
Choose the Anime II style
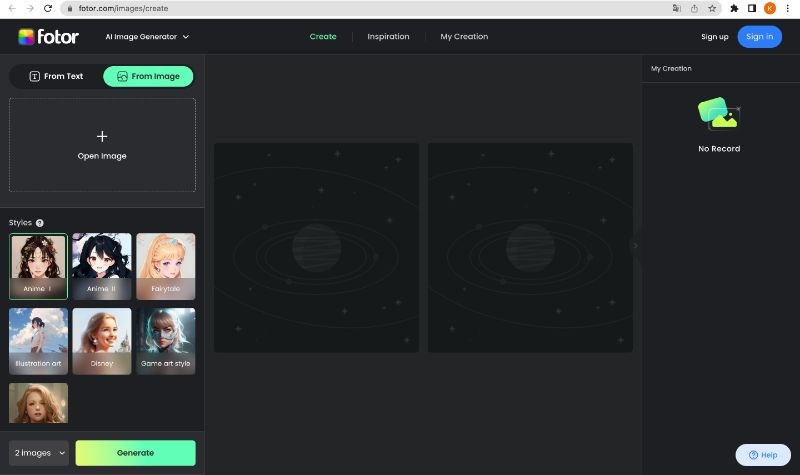point(102,266)
